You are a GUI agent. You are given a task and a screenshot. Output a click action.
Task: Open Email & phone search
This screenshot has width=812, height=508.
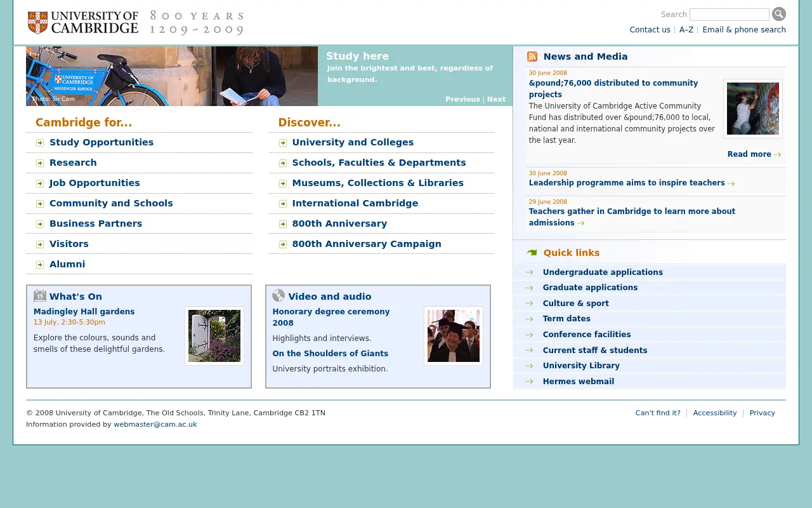coord(744,30)
